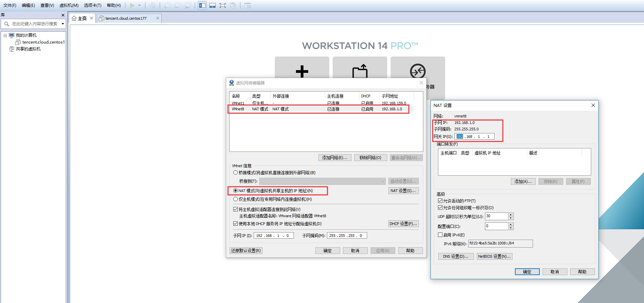Close the library panel with X
The image size is (644, 303).
[63, 15]
